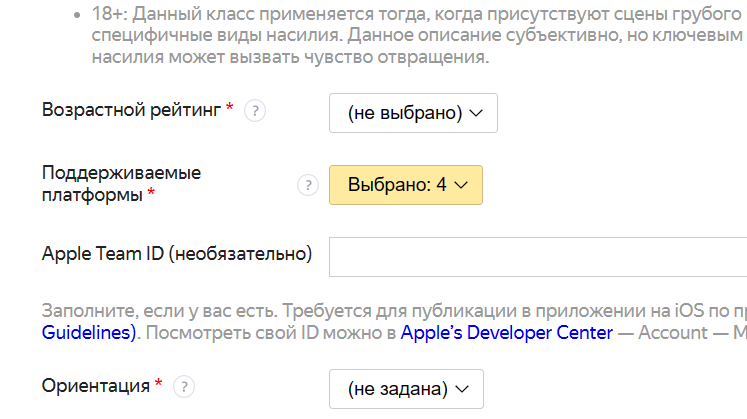Show the question-mark hint next to Ориентация
747x419 pixels.
tap(183, 387)
